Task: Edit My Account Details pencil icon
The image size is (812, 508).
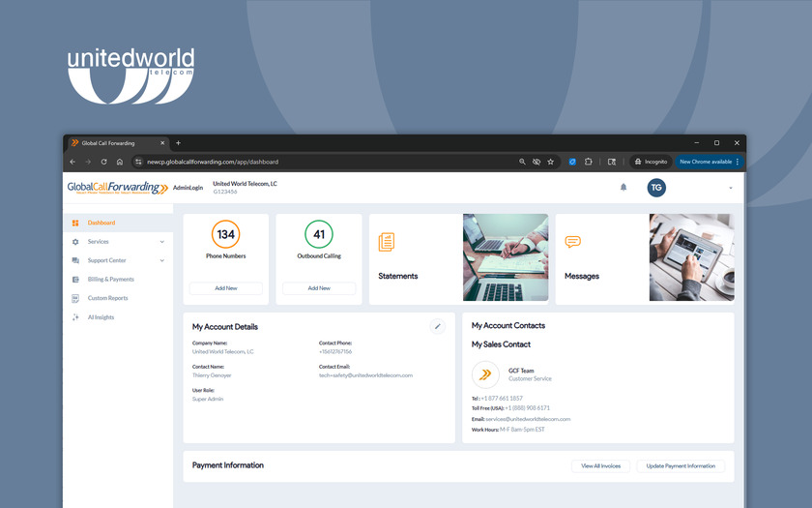Action: [x=438, y=327]
